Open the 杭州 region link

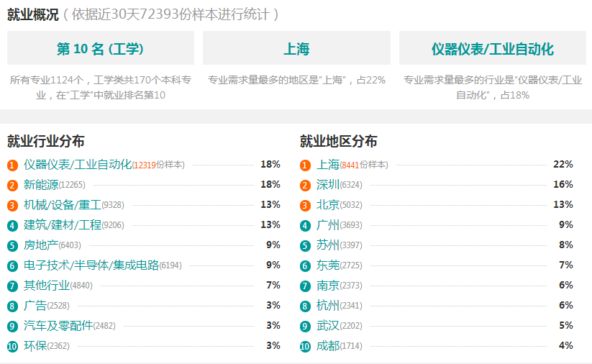tap(328, 306)
